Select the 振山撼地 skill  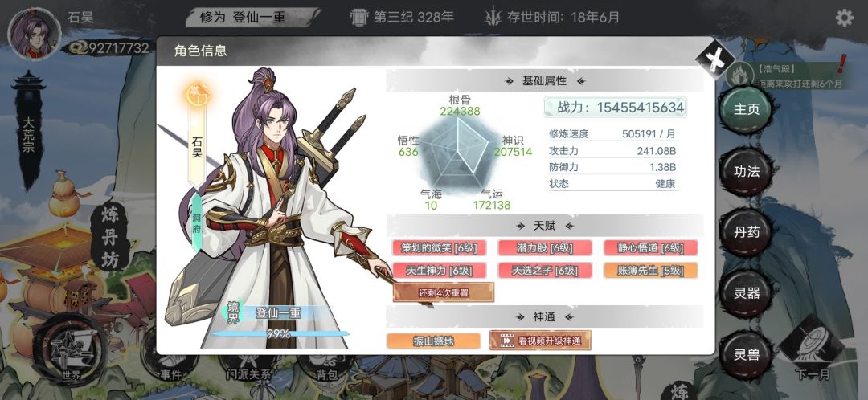click(x=433, y=341)
